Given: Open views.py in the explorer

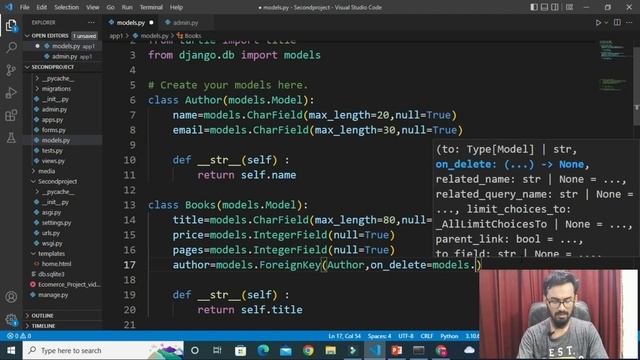Looking at the screenshot, I should coord(53,161).
